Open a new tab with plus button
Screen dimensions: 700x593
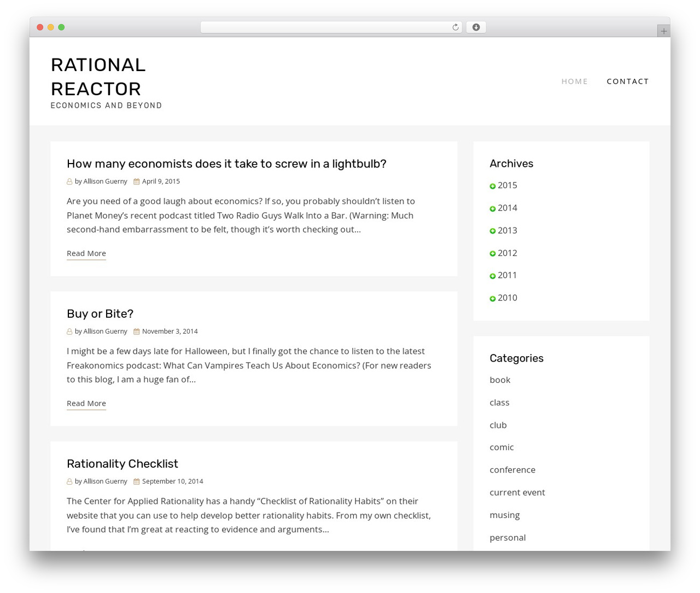[663, 31]
